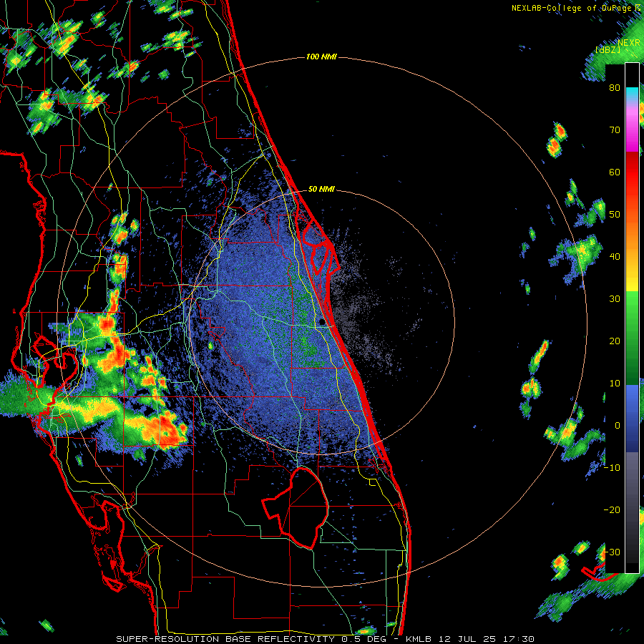
Task: Click the 50 NMI range ring label
Action: (321, 190)
